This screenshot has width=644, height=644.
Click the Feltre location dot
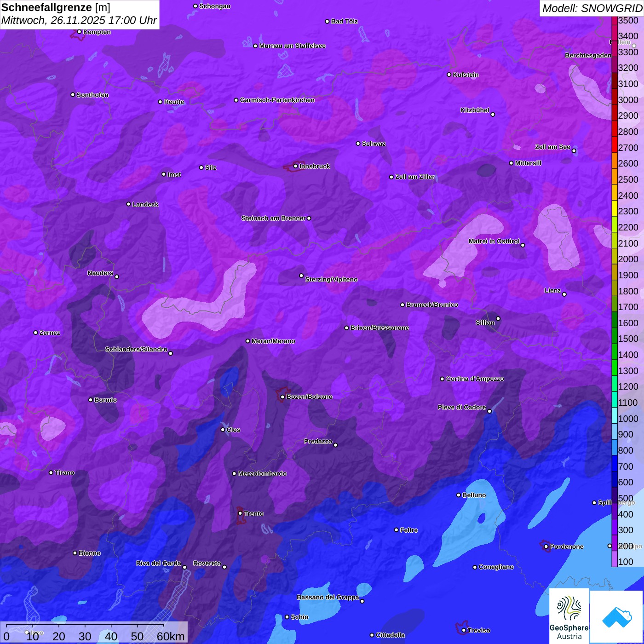pyautogui.click(x=396, y=530)
